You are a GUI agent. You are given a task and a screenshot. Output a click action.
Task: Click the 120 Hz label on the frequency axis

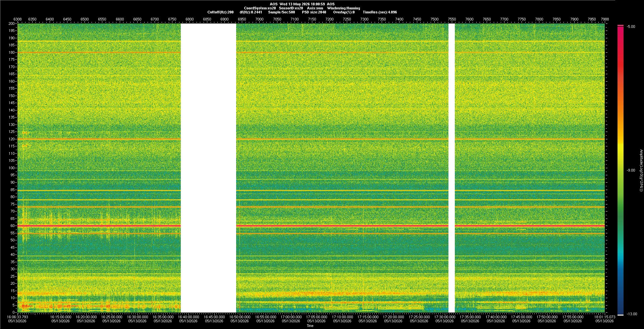point(12,139)
